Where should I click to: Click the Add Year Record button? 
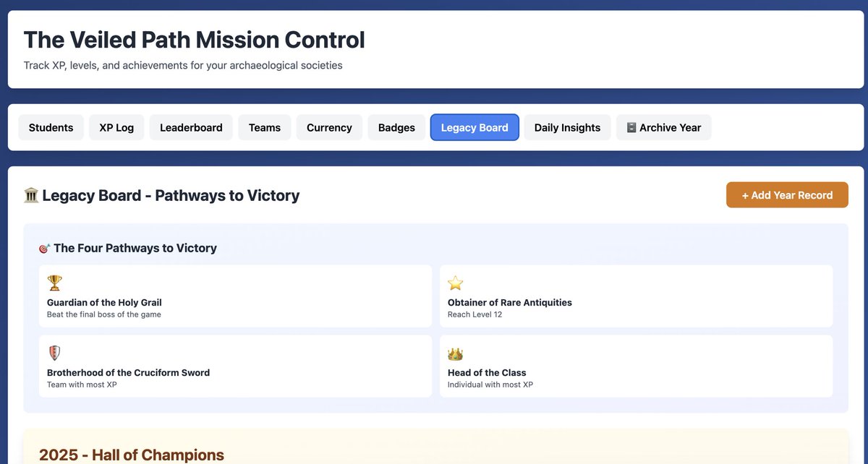[787, 194]
